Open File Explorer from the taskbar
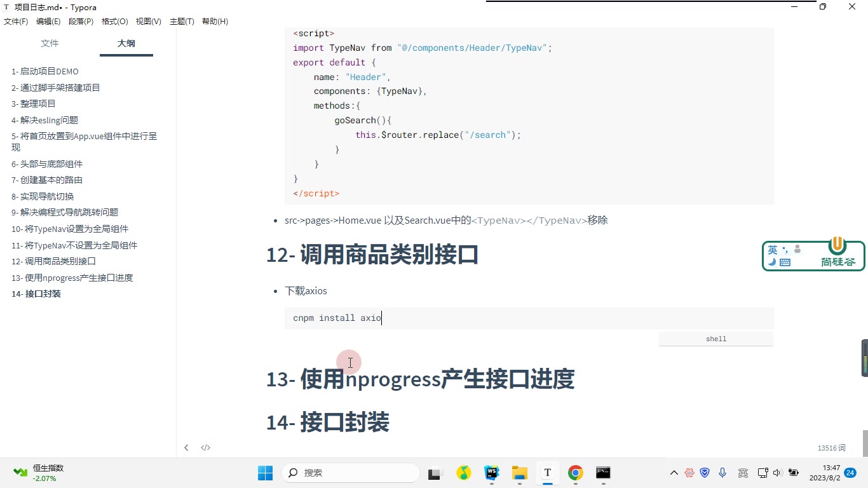The width and height of the screenshot is (868, 488). pos(520,473)
